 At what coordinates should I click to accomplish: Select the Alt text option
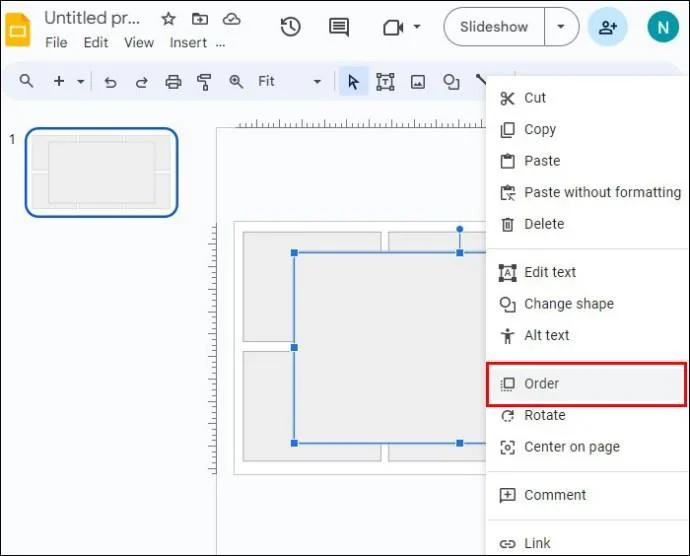coord(588,335)
